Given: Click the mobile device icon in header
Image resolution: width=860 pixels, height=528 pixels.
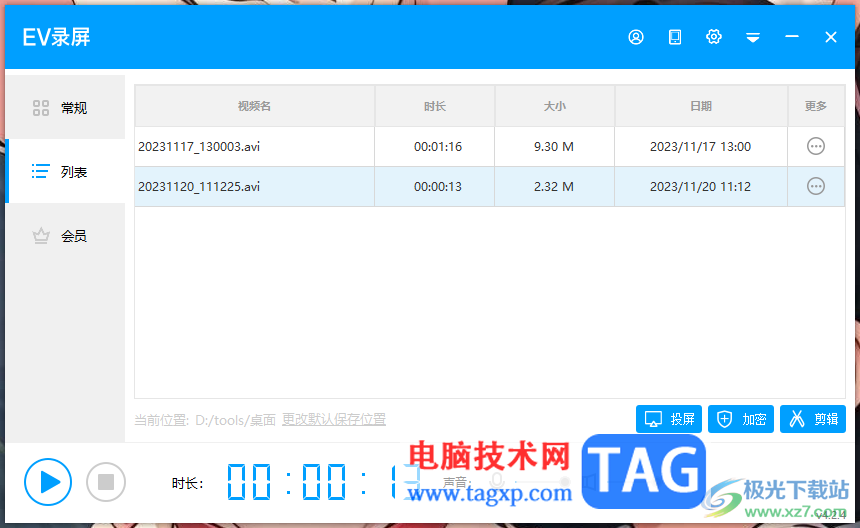Looking at the screenshot, I should pyautogui.click(x=675, y=37).
